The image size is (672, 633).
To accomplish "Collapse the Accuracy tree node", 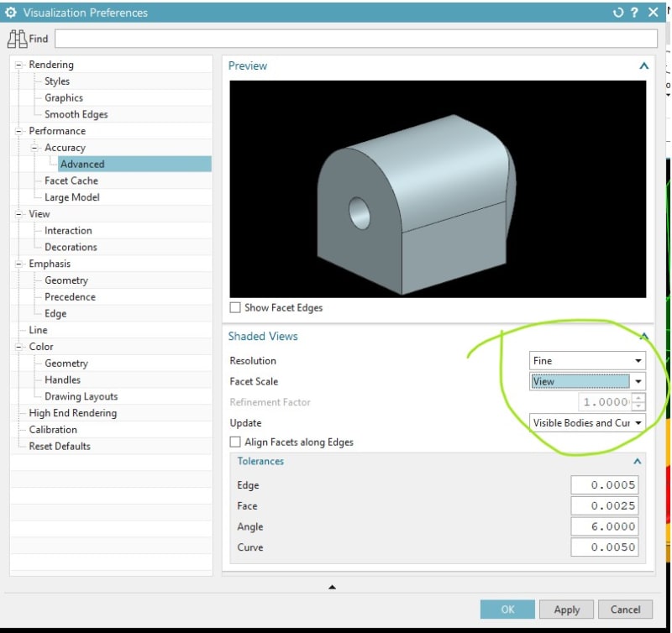I will [x=34, y=149].
